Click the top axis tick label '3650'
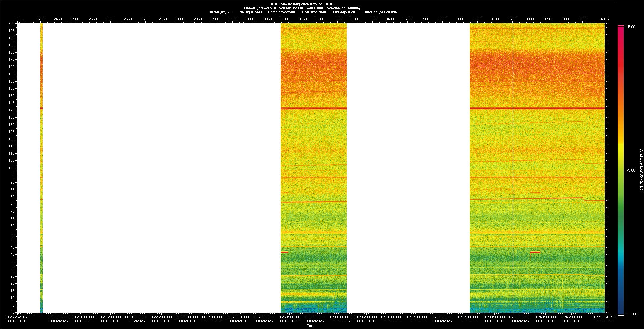The width and height of the screenshot is (644, 329). pyautogui.click(x=477, y=19)
